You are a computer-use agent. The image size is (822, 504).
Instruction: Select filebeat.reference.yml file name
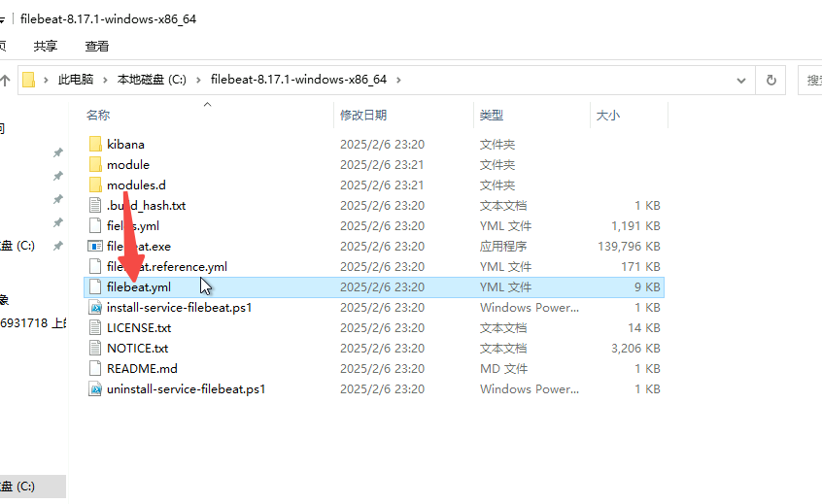167,267
